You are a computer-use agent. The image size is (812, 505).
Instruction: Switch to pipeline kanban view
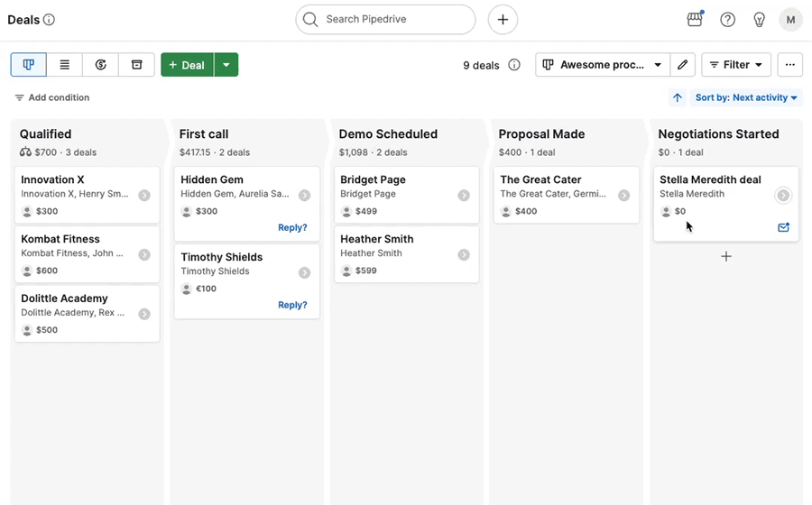click(x=29, y=65)
